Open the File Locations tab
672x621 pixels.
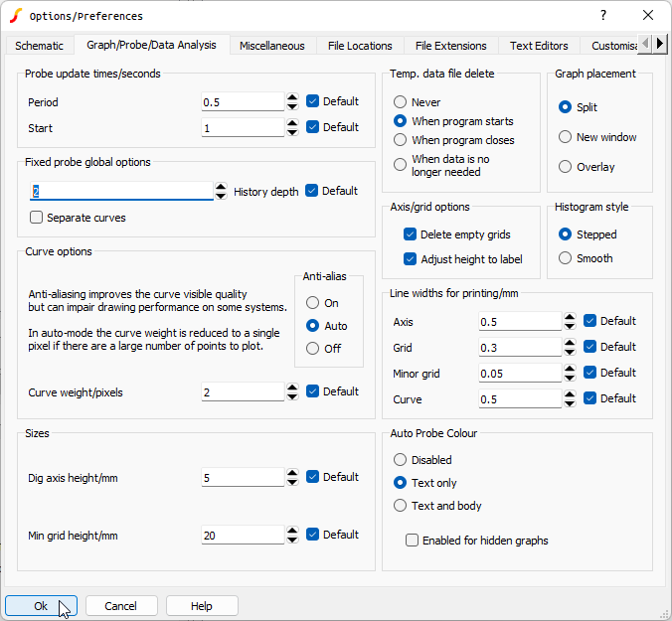click(x=360, y=46)
